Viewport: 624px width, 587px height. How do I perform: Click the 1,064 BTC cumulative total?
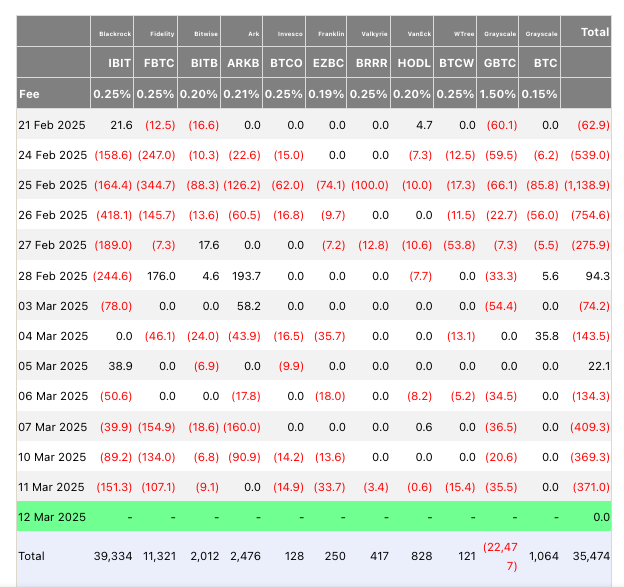click(544, 556)
